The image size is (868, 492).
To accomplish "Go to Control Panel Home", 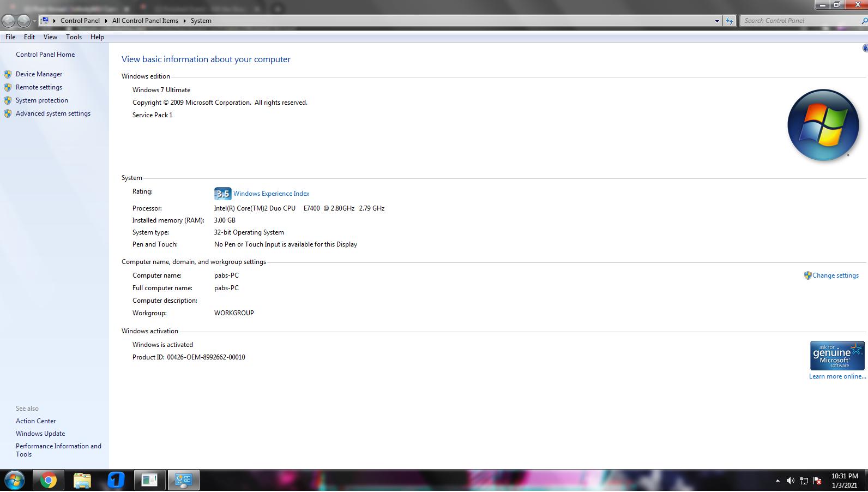I will pyautogui.click(x=45, y=55).
